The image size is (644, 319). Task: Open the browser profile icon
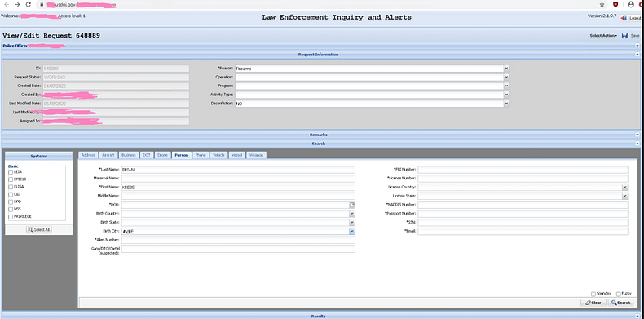tap(631, 5)
